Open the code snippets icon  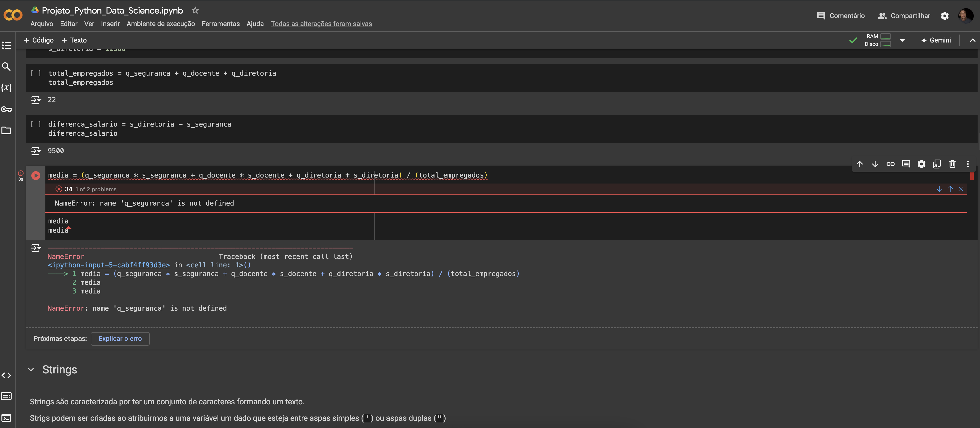[6, 375]
